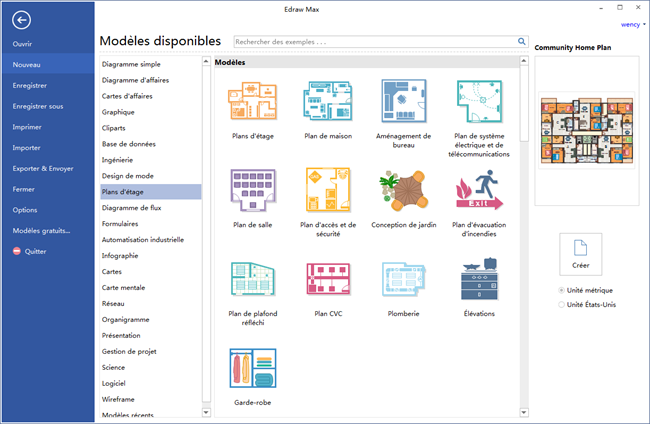The width and height of the screenshot is (650, 424).
Task: Choose the Présentation category
Action: pyautogui.click(x=121, y=335)
